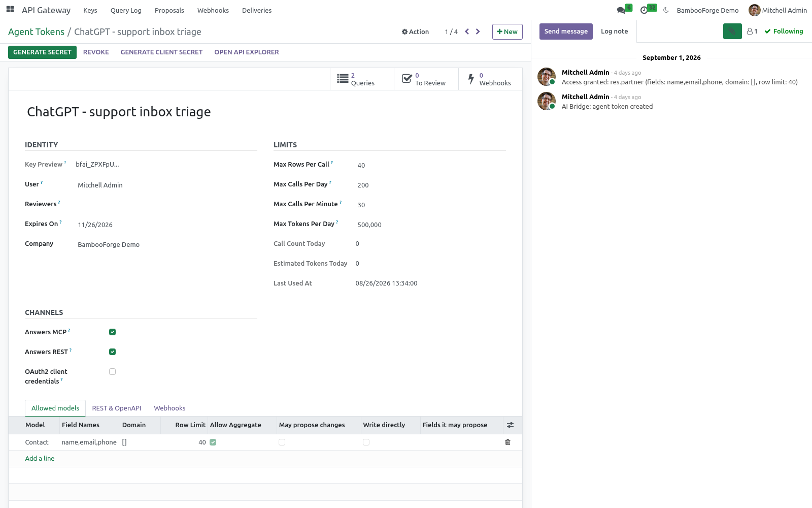This screenshot has width=812, height=508.
Task: Open the Company field dropdown
Action: [165, 245]
